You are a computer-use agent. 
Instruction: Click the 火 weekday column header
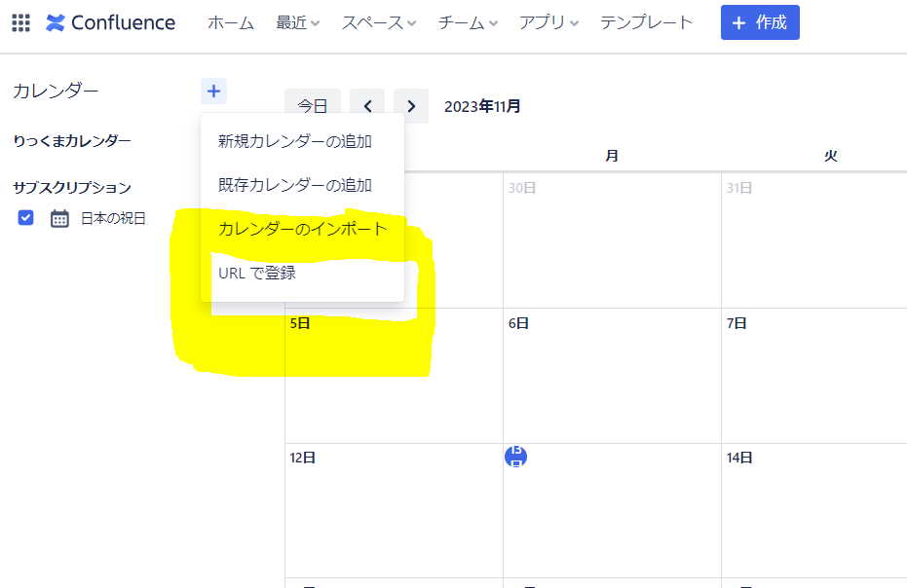point(831,156)
